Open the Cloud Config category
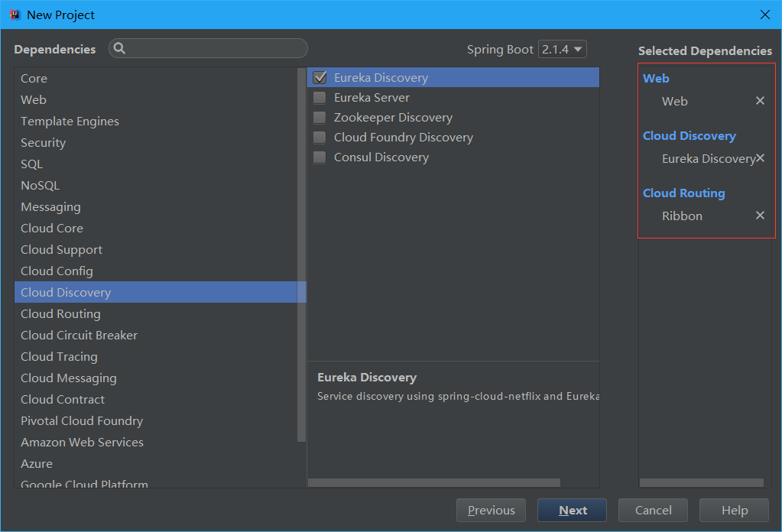This screenshot has height=532, width=782. pos(156,271)
